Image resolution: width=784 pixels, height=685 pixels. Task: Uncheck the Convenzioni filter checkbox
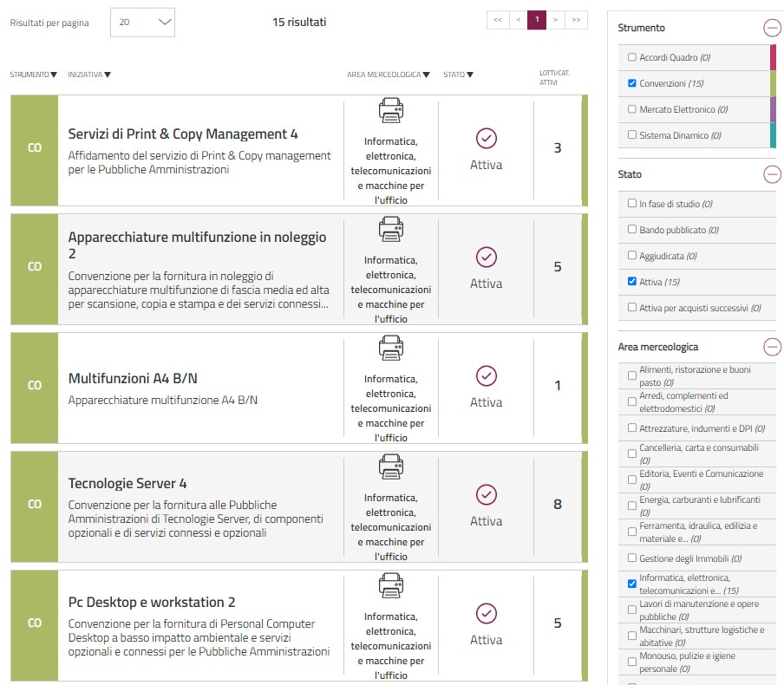tap(631, 83)
